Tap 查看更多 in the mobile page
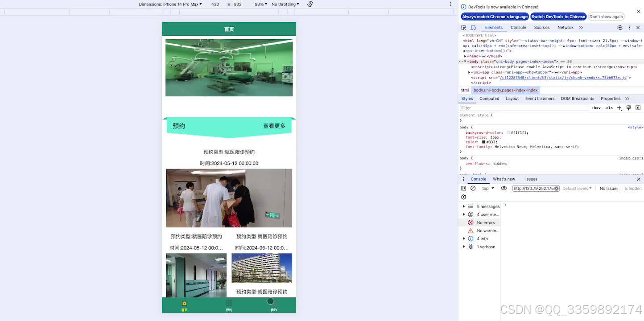The image size is (644, 321). pyautogui.click(x=274, y=126)
